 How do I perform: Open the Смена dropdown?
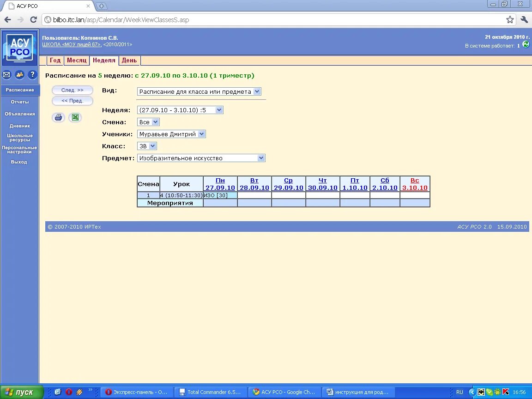tap(148, 122)
